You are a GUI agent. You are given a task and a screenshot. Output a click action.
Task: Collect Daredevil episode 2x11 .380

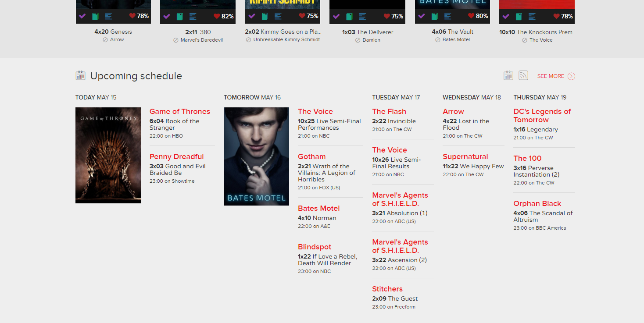click(x=180, y=16)
